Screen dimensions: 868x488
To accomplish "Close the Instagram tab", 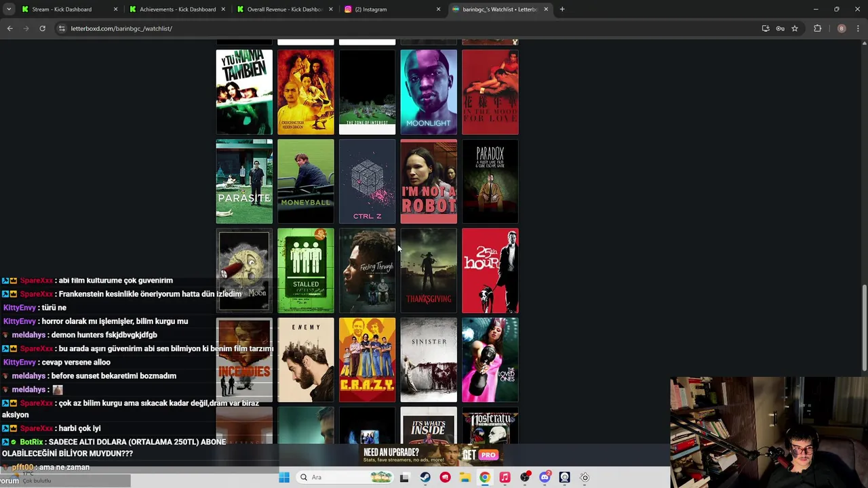I will click(438, 9).
